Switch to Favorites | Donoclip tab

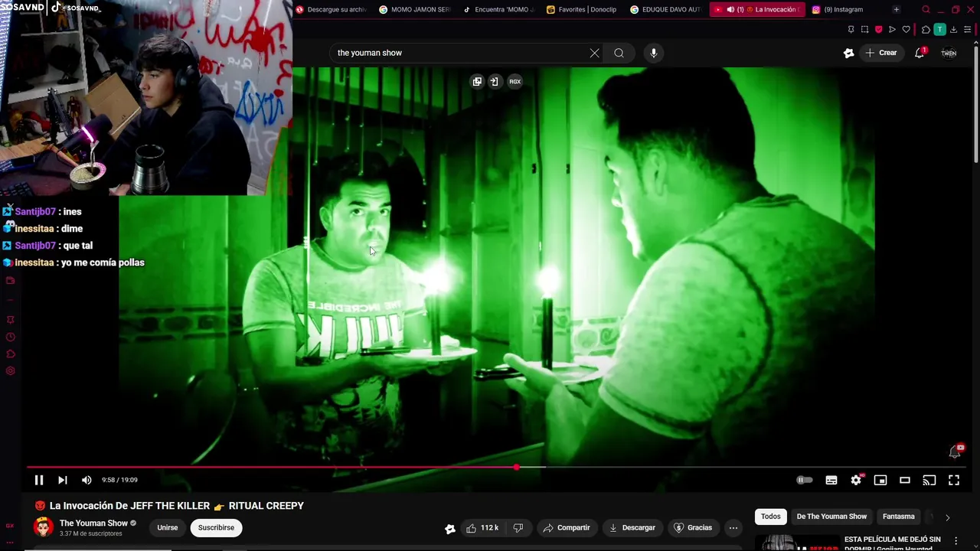click(582, 9)
